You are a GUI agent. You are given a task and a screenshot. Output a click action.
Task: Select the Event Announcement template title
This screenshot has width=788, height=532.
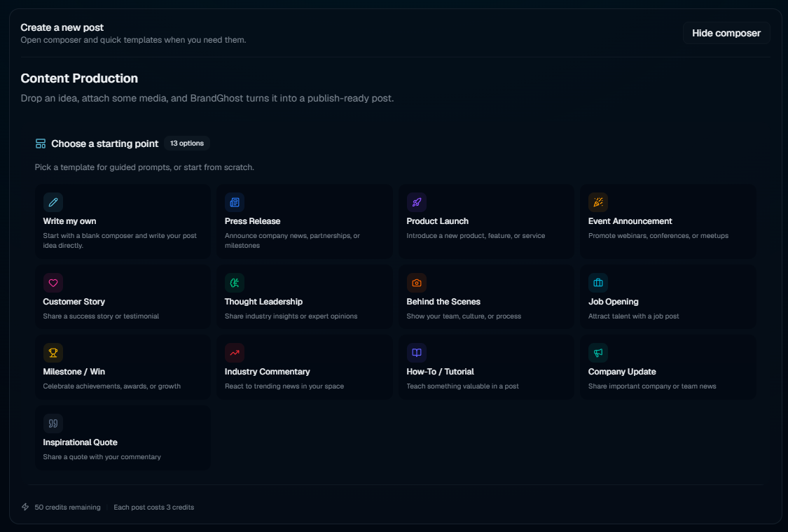pos(630,221)
